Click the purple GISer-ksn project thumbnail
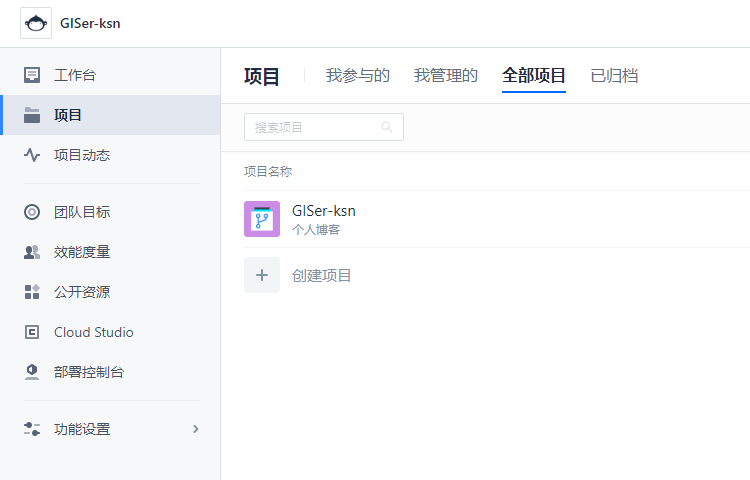The image size is (750, 480). pos(262,219)
